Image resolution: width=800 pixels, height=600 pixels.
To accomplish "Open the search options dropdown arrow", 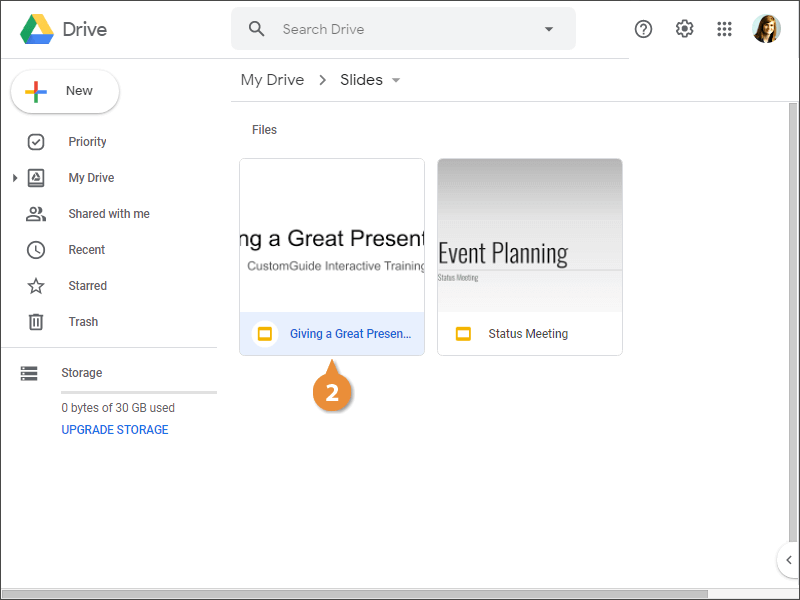I will (548, 29).
